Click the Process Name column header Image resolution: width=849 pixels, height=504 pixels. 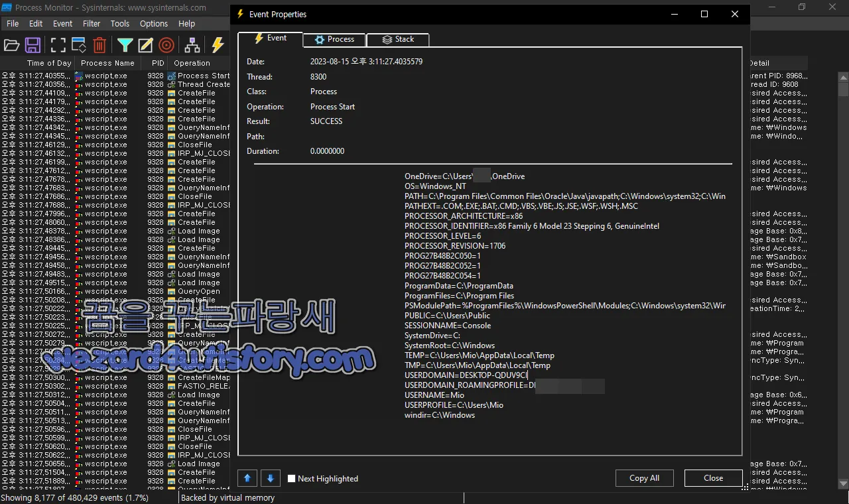pos(107,63)
